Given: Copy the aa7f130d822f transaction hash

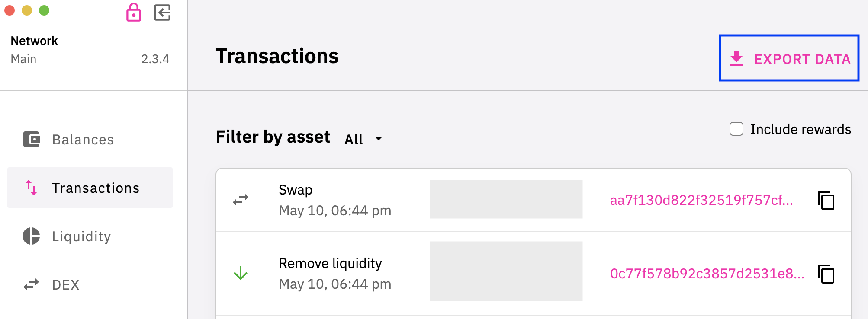Looking at the screenshot, I should [x=826, y=200].
